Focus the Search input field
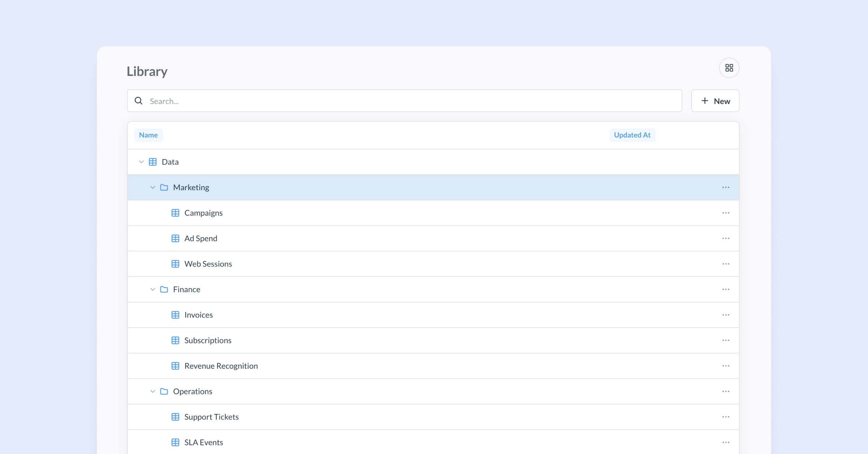 pyautogui.click(x=404, y=101)
